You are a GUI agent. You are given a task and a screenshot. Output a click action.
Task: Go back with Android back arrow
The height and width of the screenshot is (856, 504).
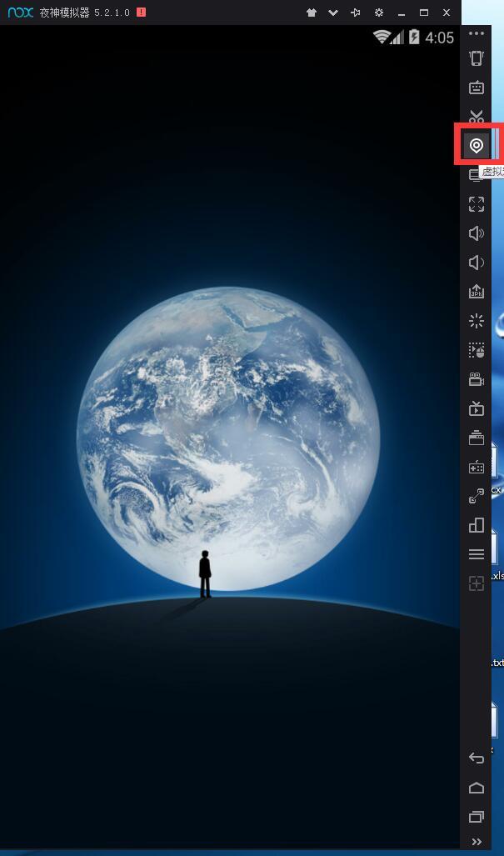pos(477,758)
